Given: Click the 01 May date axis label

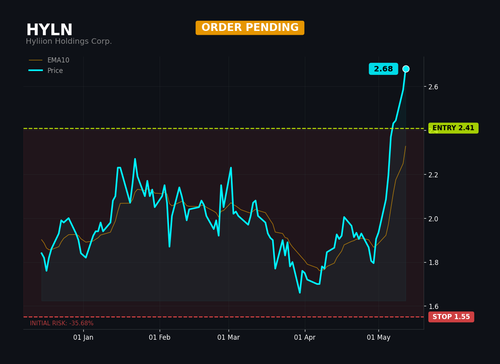Looking at the screenshot, I should (378, 337).
